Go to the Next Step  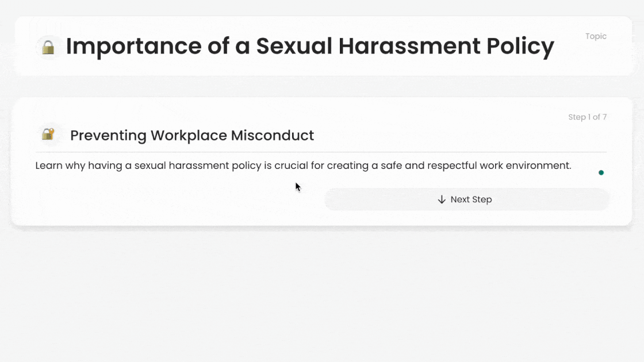coord(466,199)
